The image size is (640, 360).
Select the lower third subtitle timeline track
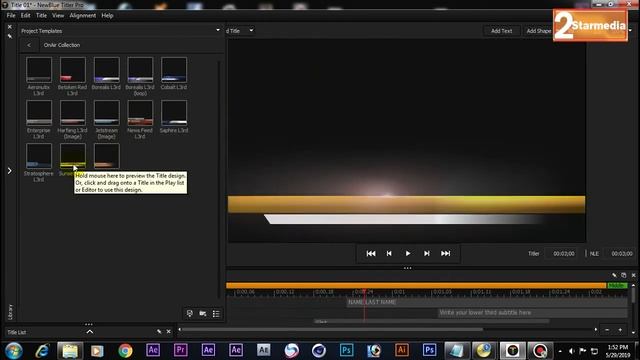(533, 313)
